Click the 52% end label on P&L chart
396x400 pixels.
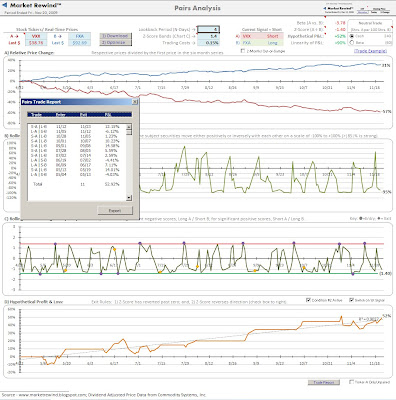(x=387, y=316)
